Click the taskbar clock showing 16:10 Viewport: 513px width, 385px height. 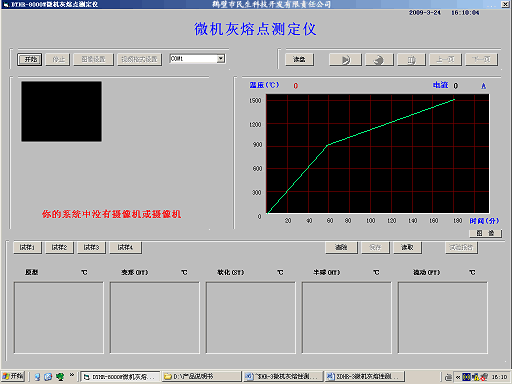(x=499, y=377)
